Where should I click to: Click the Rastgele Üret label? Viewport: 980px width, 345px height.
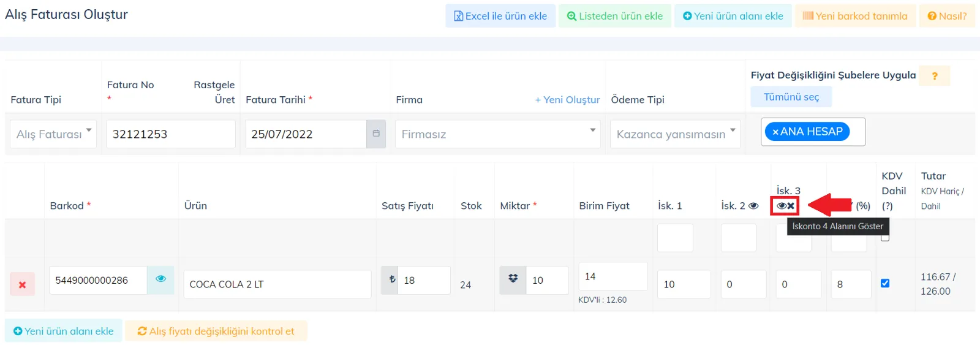[214, 92]
